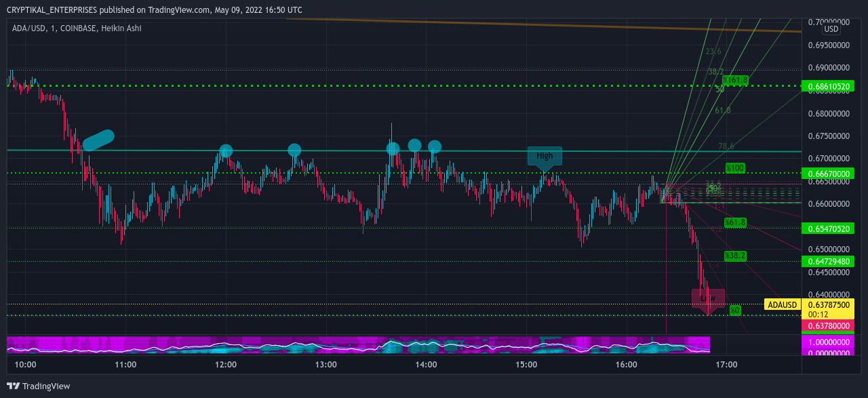
Task: Click the 0.69500000 price axis label
Action: pos(830,45)
